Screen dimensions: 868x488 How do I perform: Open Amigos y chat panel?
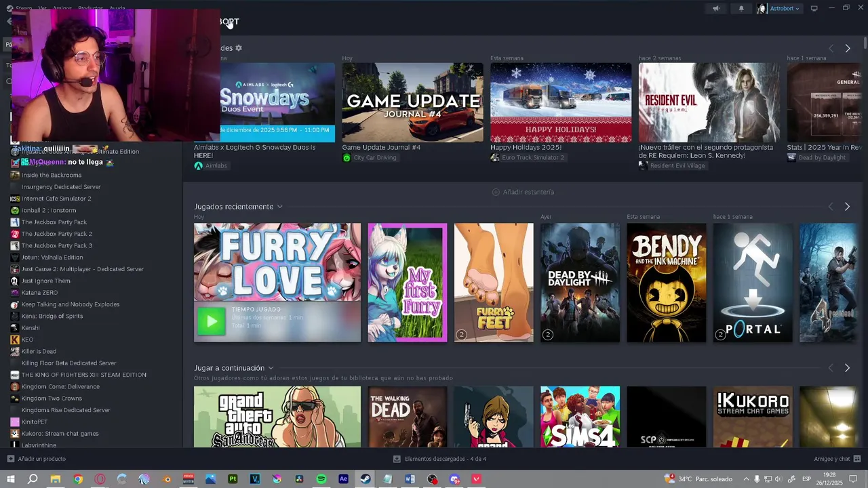(836, 459)
